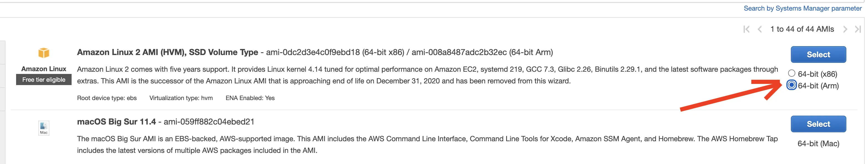This screenshot has height=164, width=868.
Task: Click the Free tier eligible badge
Action: tap(44, 80)
